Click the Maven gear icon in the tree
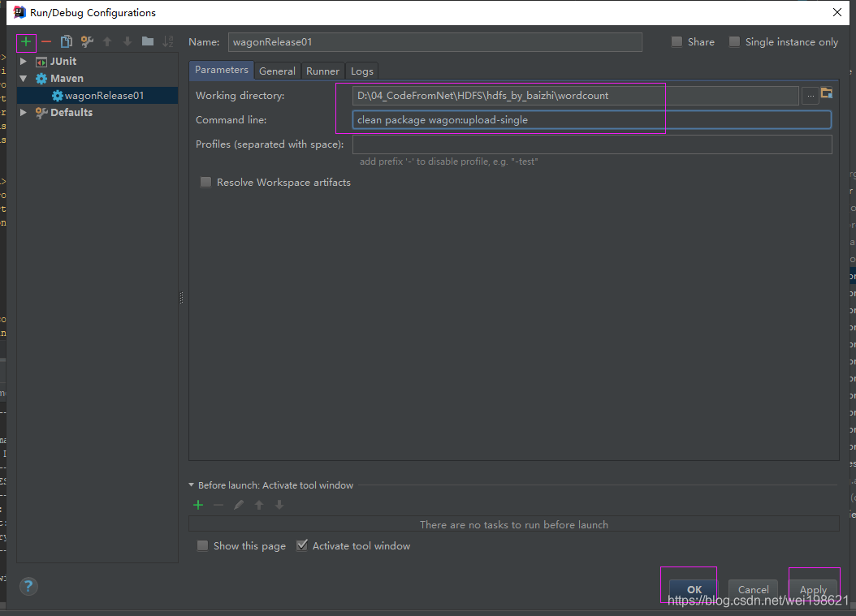The height and width of the screenshot is (616, 856). pyautogui.click(x=41, y=79)
